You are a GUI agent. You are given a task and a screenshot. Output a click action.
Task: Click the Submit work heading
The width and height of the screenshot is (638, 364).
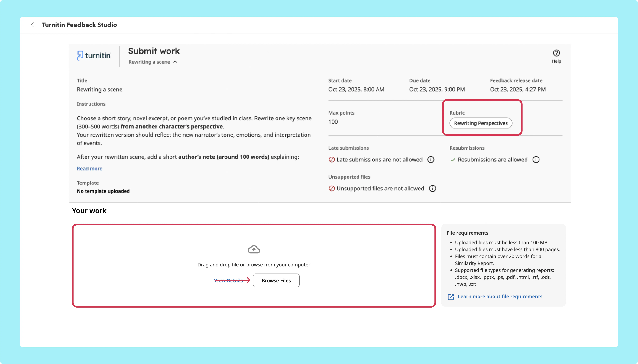tap(154, 51)
